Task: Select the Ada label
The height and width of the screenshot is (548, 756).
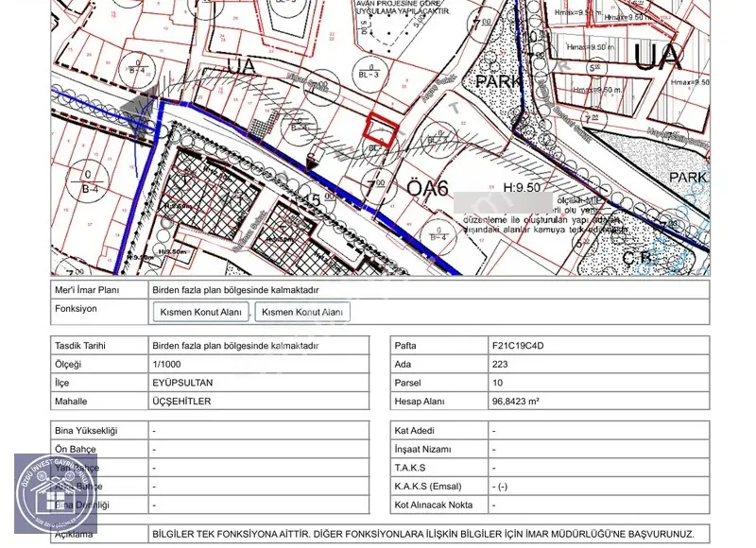Action: (403, 365)
